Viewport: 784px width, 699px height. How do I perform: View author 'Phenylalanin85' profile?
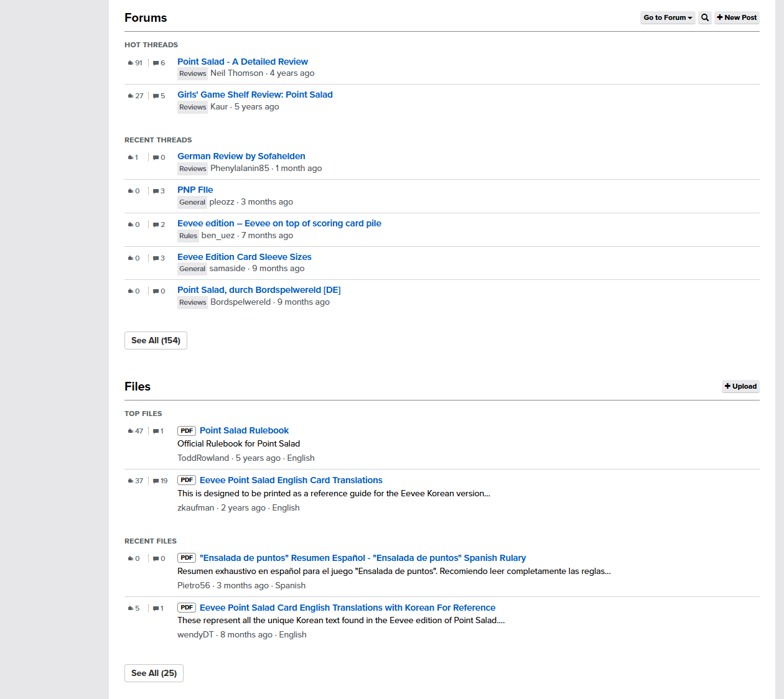point(240,169)
